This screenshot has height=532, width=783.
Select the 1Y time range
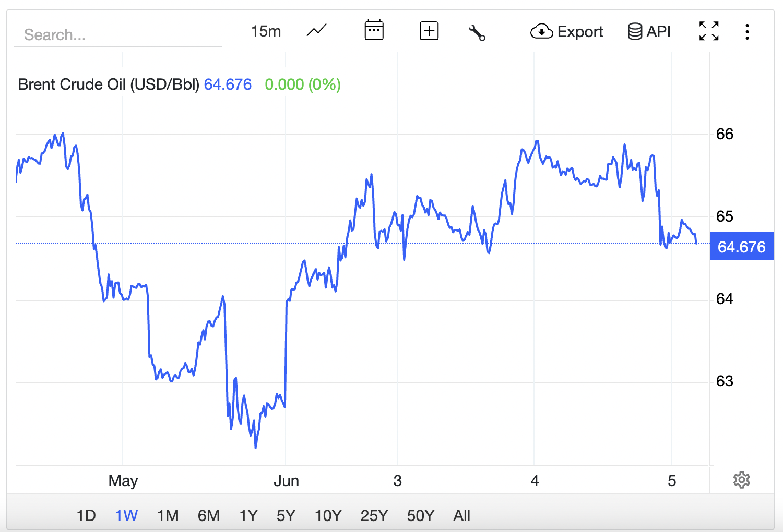248,516
